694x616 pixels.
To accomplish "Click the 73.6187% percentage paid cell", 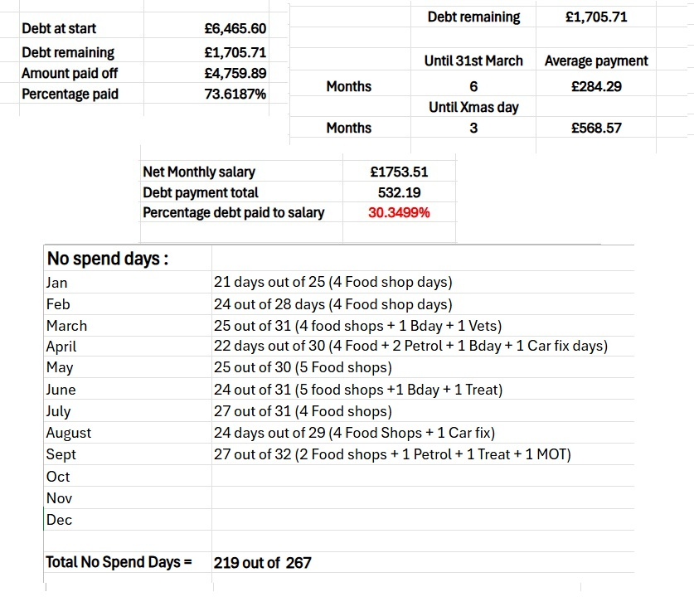I will pyautogui.click(x=235, y=94).
